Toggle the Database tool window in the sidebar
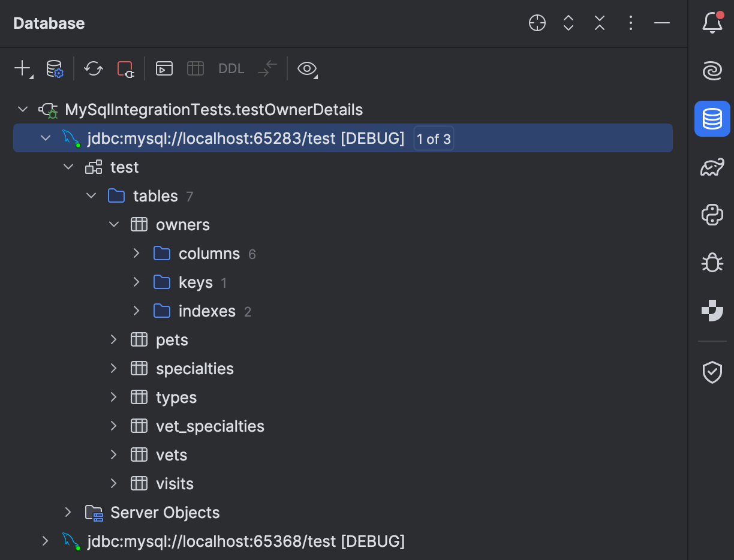Screen dimensions: 734x560 point(712,119)
